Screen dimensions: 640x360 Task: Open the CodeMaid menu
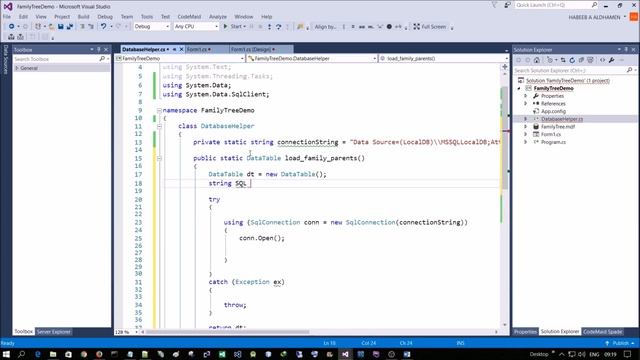pos(189,17)
